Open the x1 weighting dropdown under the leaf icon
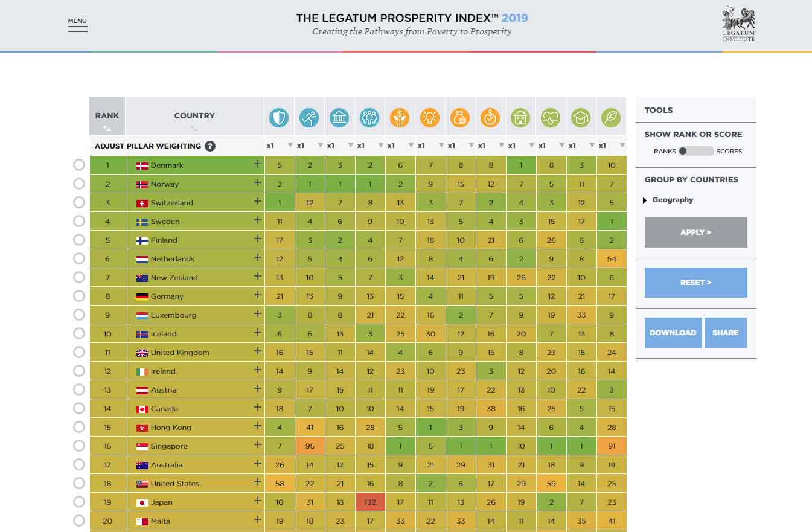 pos(612,146)
